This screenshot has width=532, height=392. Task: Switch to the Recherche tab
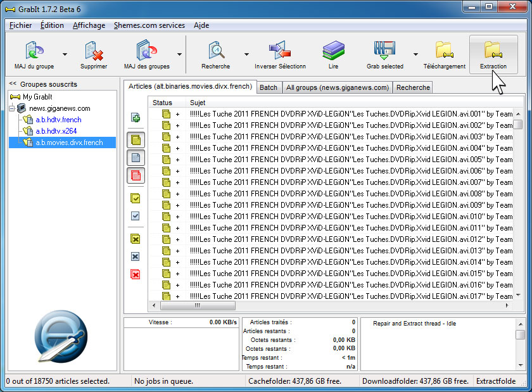(x=413, y=87)
